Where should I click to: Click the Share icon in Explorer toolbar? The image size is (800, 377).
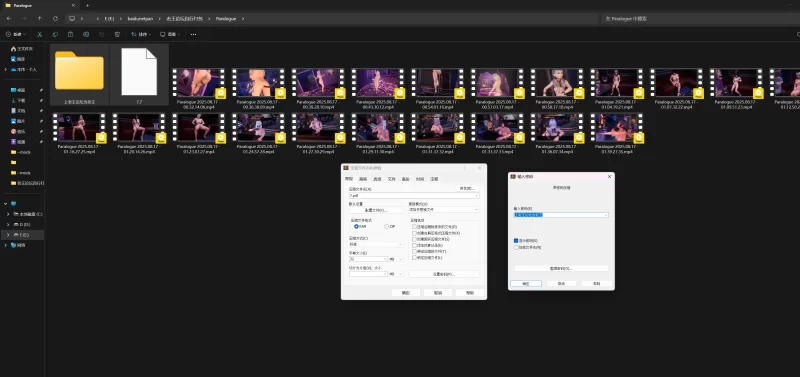point(102,34)
